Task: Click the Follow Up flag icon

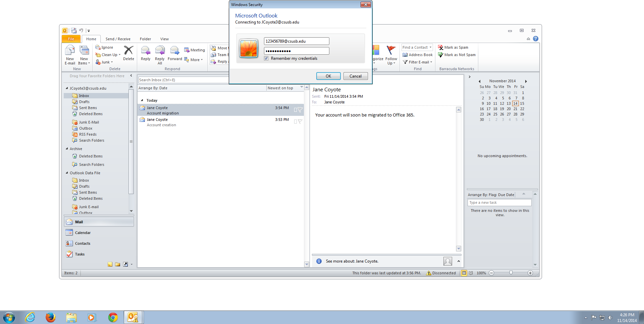Action: [391, 50]
